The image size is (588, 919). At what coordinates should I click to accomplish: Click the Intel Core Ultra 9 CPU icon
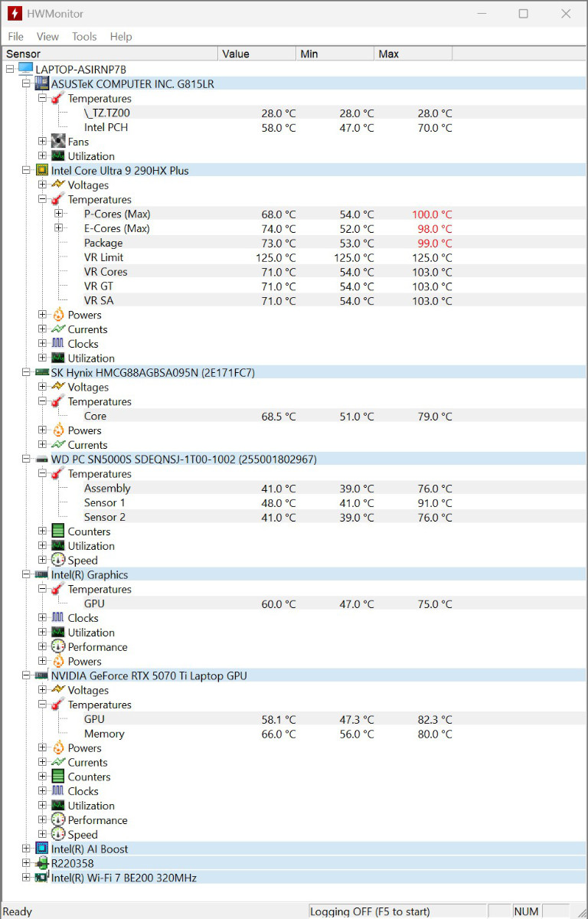pos(42,170)
